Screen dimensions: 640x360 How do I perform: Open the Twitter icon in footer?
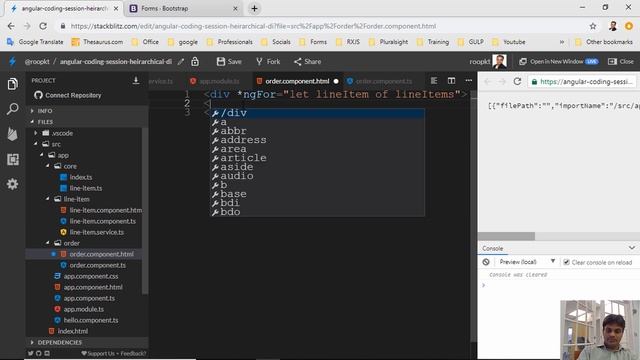click(x=31, y=353)
